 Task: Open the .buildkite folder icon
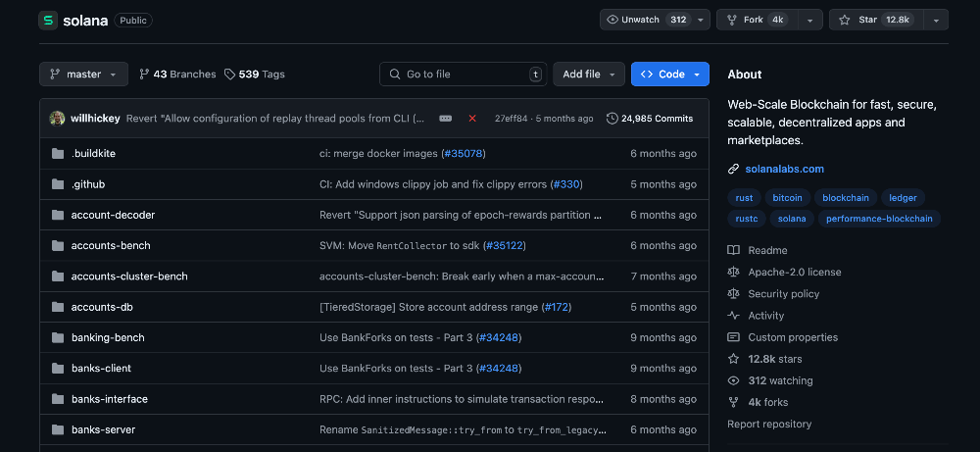pos(58,154)
